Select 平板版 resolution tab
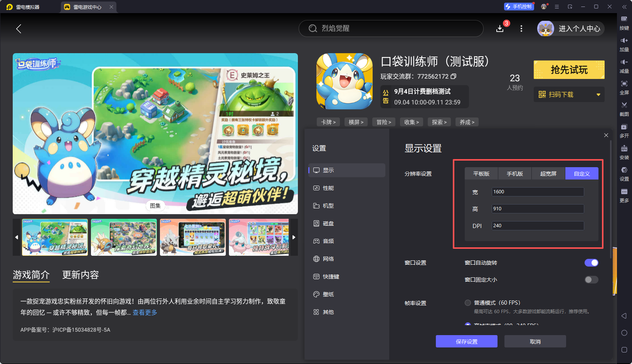This screenshot has width=632, height=364. [481, 174]
